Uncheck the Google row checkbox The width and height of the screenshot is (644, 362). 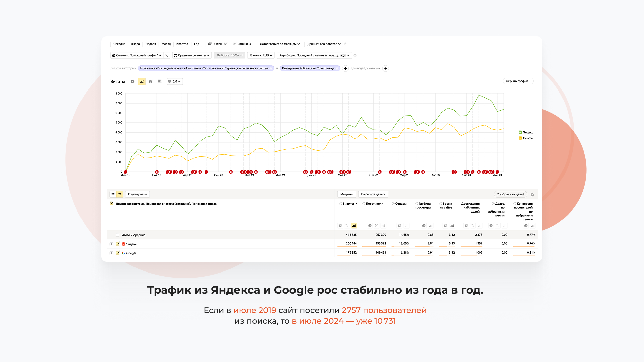click(118, 253)
